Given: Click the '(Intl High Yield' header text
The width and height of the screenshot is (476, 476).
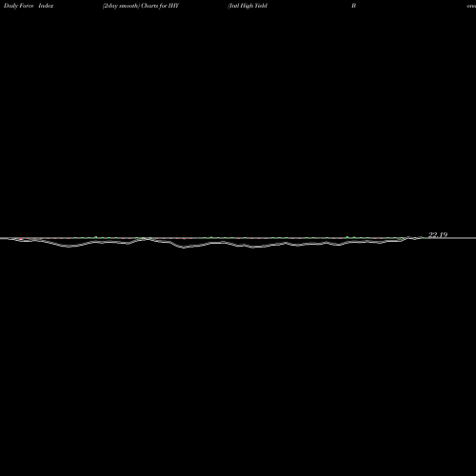Looking at the screenshot, I should (248, 6).
